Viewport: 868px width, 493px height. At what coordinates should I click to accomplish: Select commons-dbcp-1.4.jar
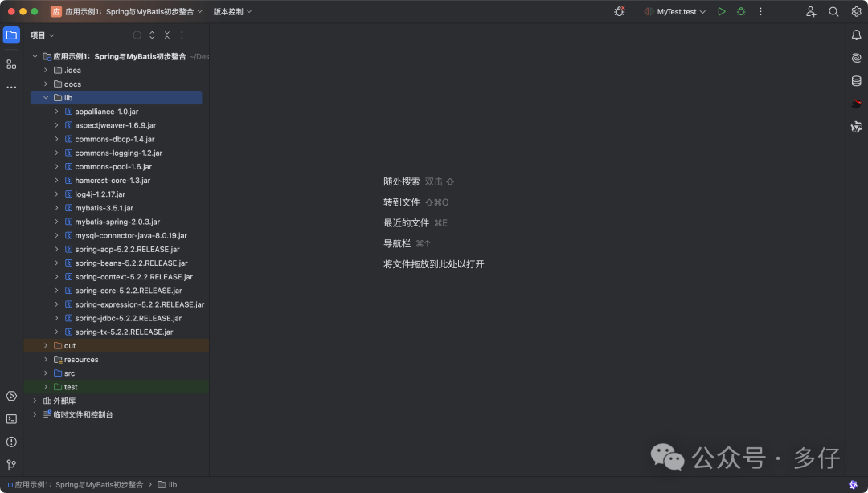115,140
